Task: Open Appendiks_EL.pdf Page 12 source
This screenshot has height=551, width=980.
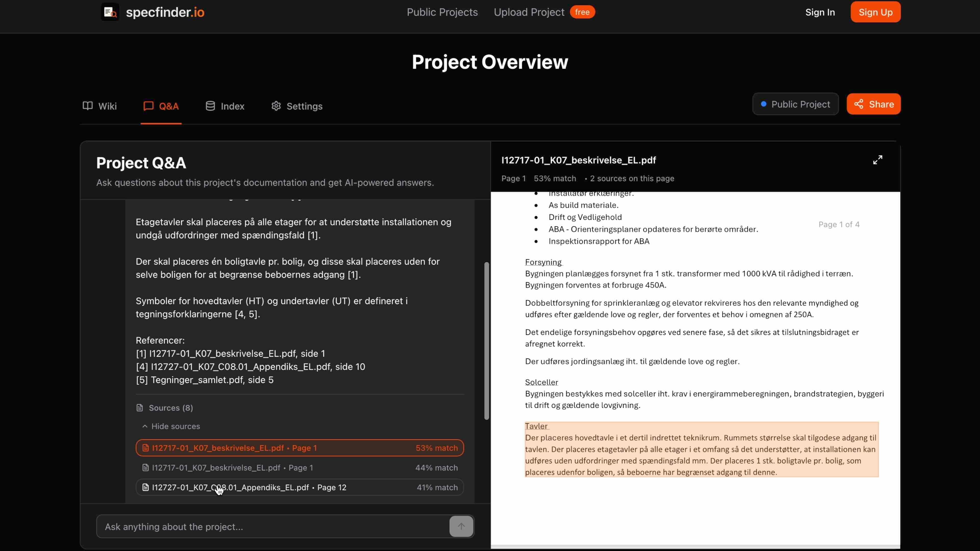Action: (299, 487)
